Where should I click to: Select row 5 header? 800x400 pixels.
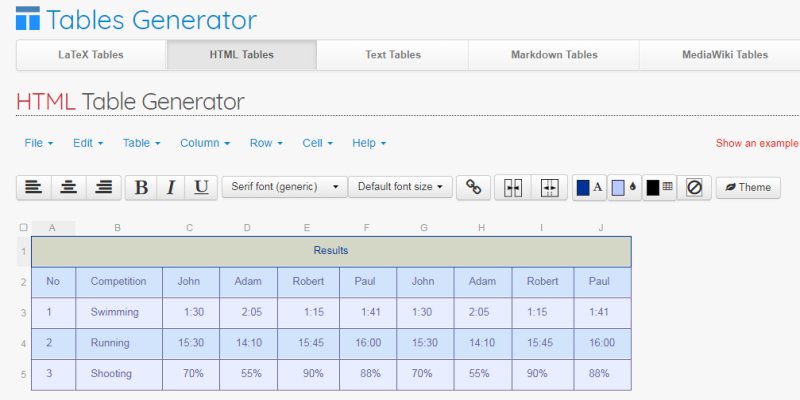pyautogui.click(x=23, y=374)
